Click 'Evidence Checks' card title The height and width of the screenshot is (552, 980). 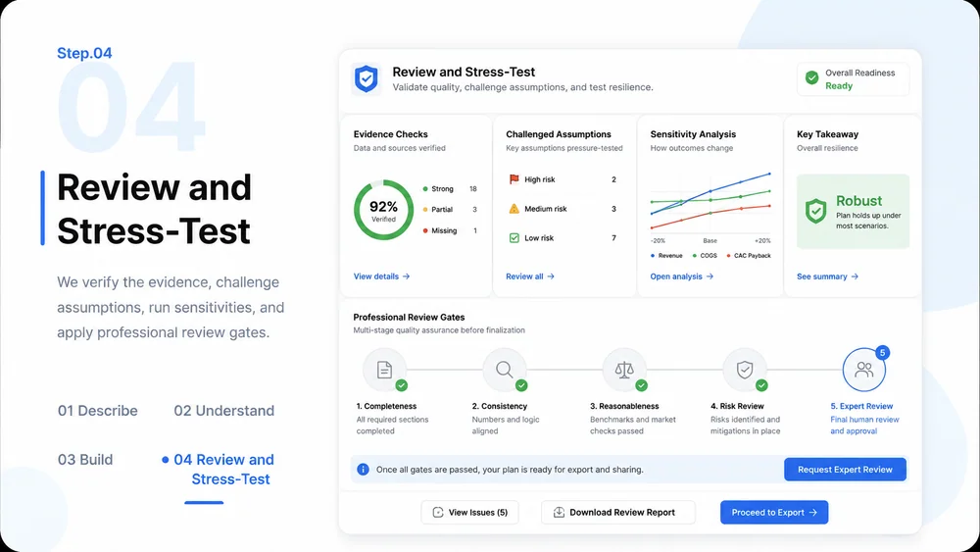click(x=391, y=134)
